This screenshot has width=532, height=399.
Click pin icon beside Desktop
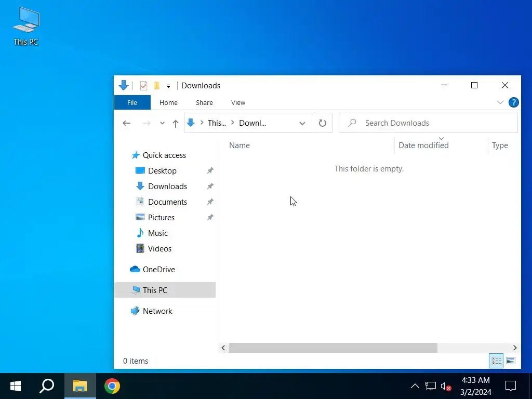click(x=210, y=170)
